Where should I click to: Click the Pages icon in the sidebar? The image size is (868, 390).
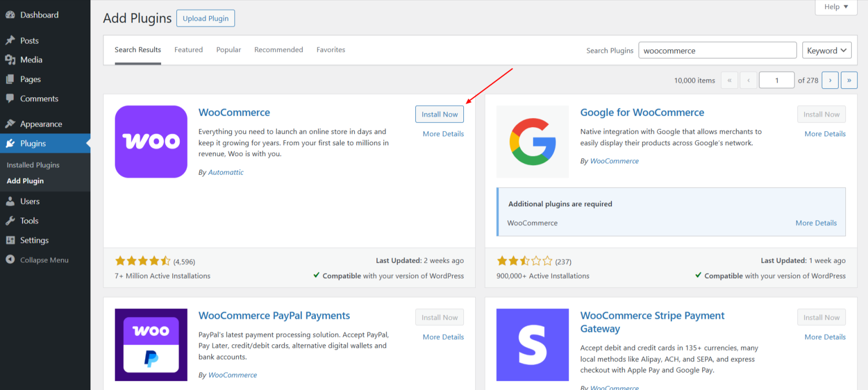[x=11, y=79]
